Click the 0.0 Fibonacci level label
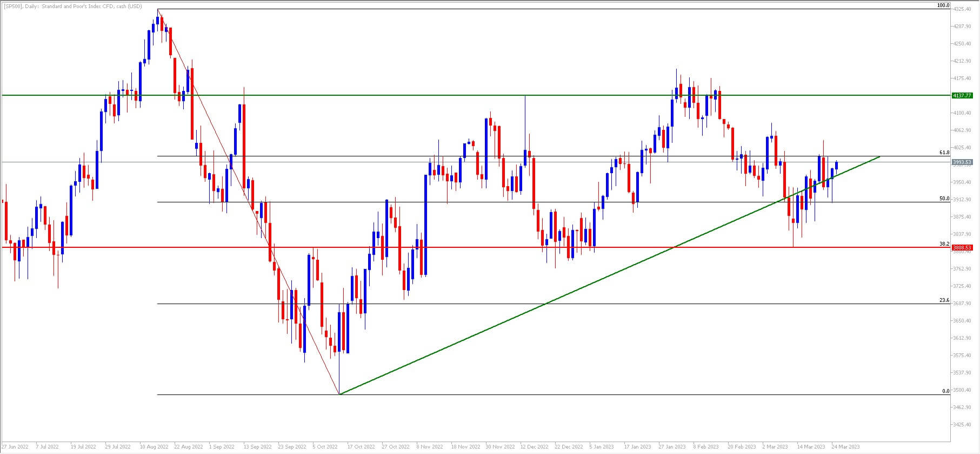This screenshot has width=980, height=454. (946, 391)
